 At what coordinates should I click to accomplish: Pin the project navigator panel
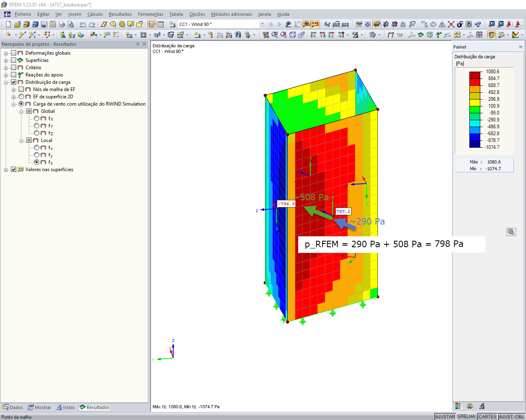click(138, 44)
